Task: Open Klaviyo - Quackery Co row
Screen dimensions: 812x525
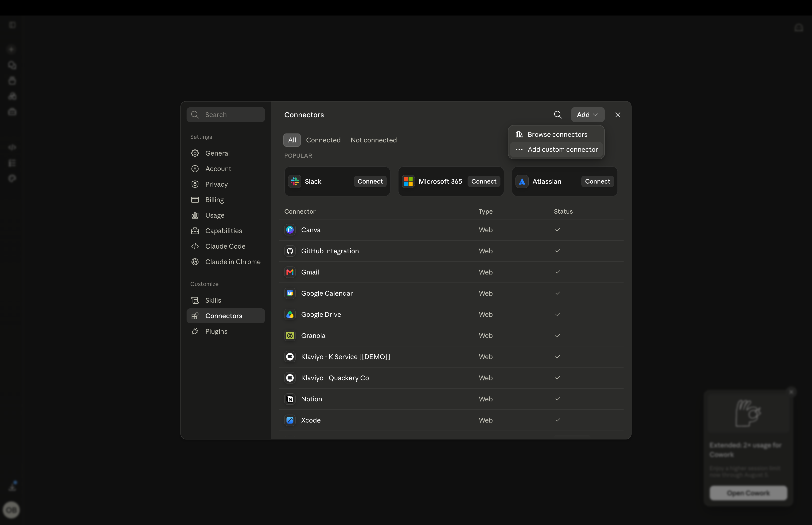Action: 451,378
